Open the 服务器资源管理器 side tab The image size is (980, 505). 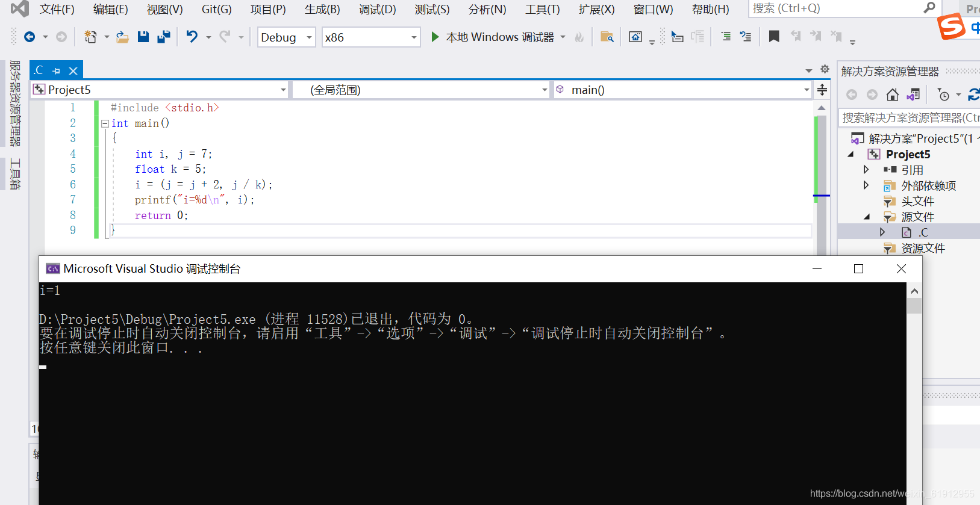click(x=15, y=104)
